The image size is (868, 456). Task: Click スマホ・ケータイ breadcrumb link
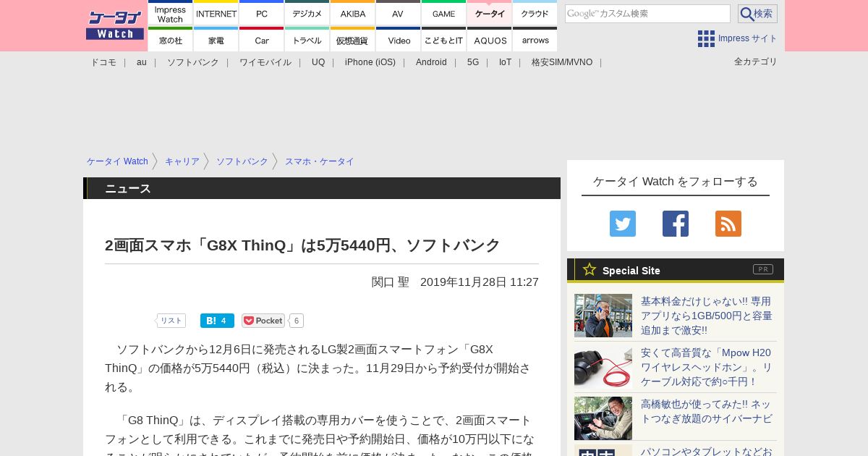click(x=320, y=161)
